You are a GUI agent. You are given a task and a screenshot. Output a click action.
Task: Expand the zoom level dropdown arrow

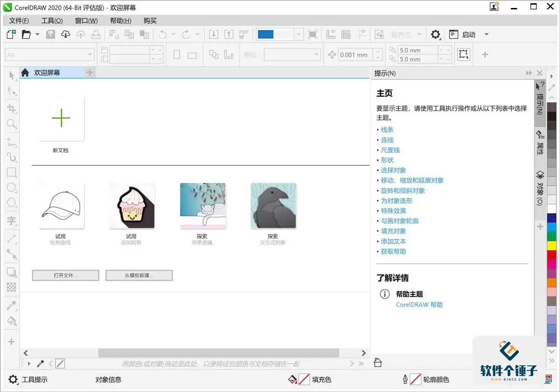[299, 35]
